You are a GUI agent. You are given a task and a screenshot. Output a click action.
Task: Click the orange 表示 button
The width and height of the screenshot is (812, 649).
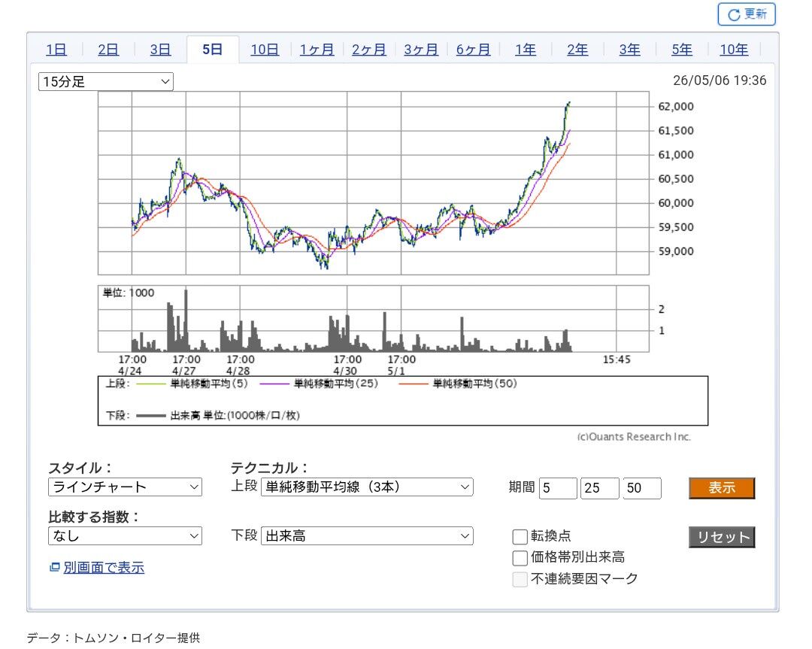tap(722, 488)
